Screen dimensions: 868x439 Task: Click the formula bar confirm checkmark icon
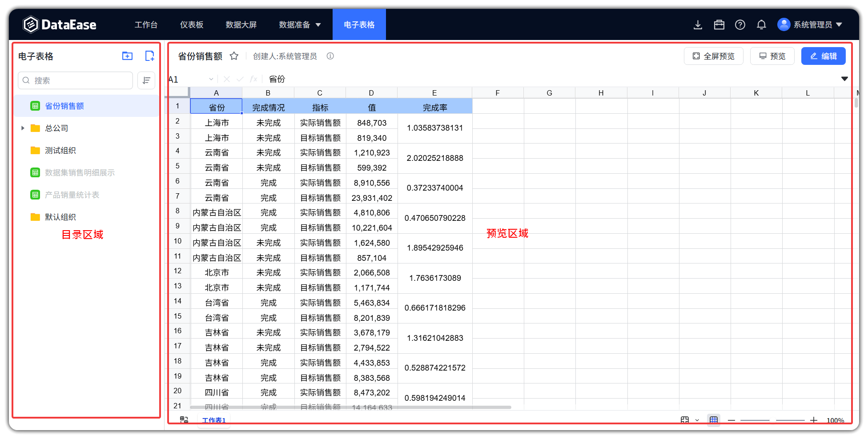(240, 79)
